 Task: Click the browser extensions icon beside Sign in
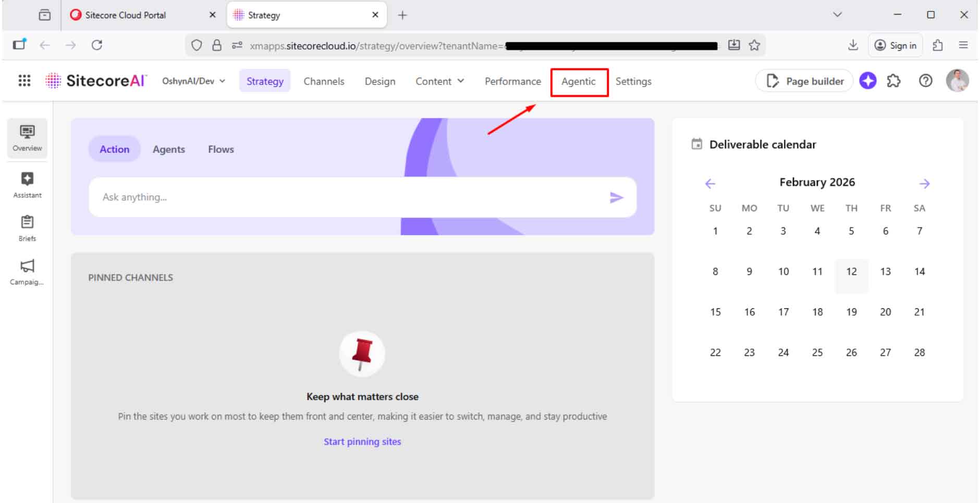(938, 45)
